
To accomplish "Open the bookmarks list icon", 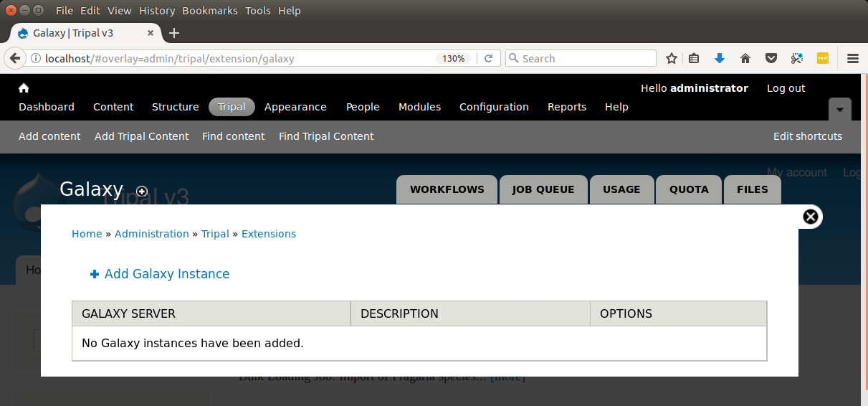I will (694, 59).
